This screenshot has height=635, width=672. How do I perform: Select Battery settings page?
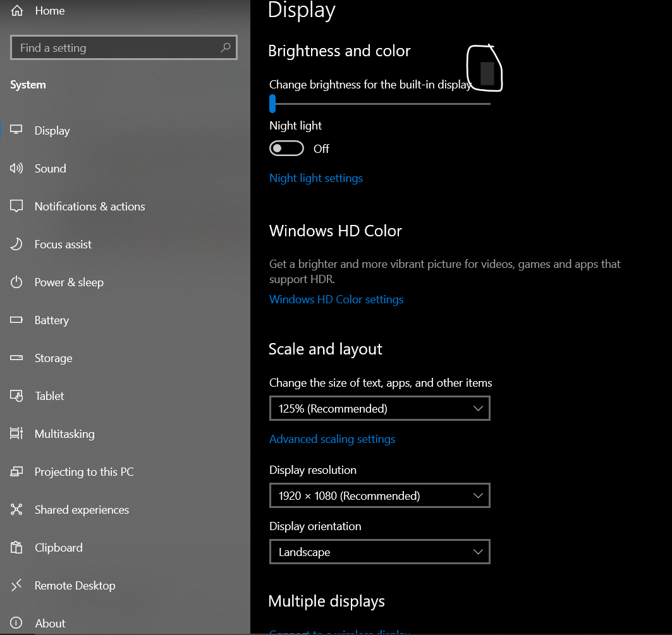[x=51, y=320]
